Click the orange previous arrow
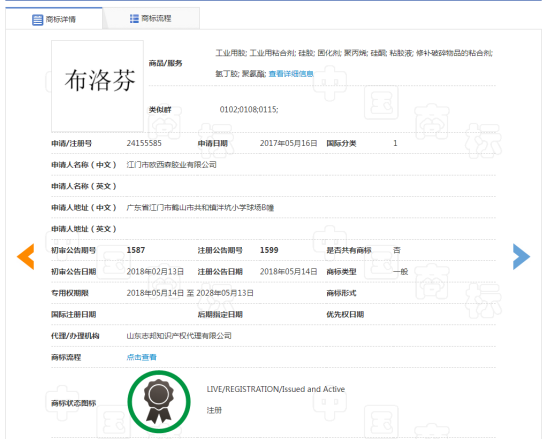 coord(26,257)
